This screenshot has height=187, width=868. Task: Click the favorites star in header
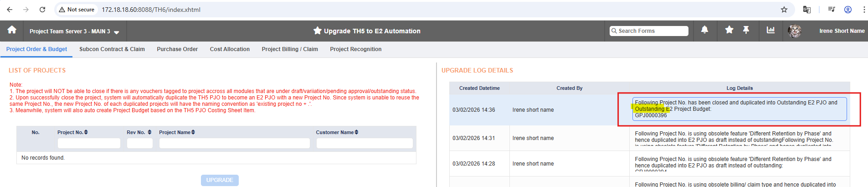point(729,30)
